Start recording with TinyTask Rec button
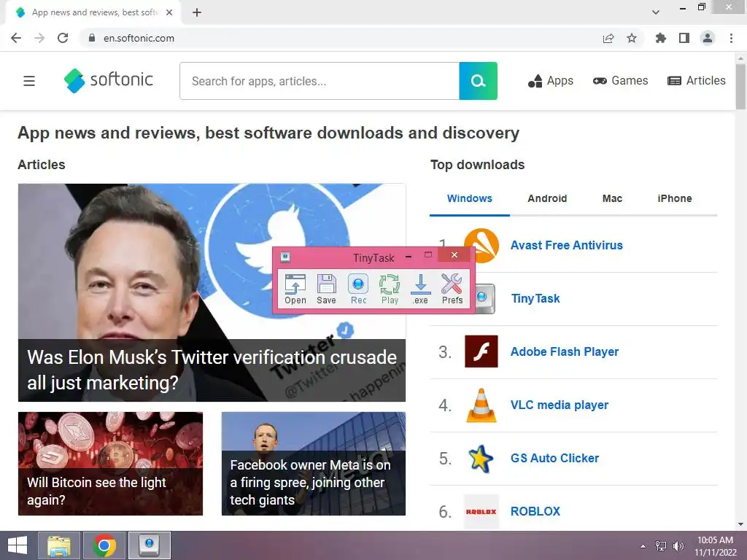The height and width of the screenshot is (560, 747). pos(358,289)
